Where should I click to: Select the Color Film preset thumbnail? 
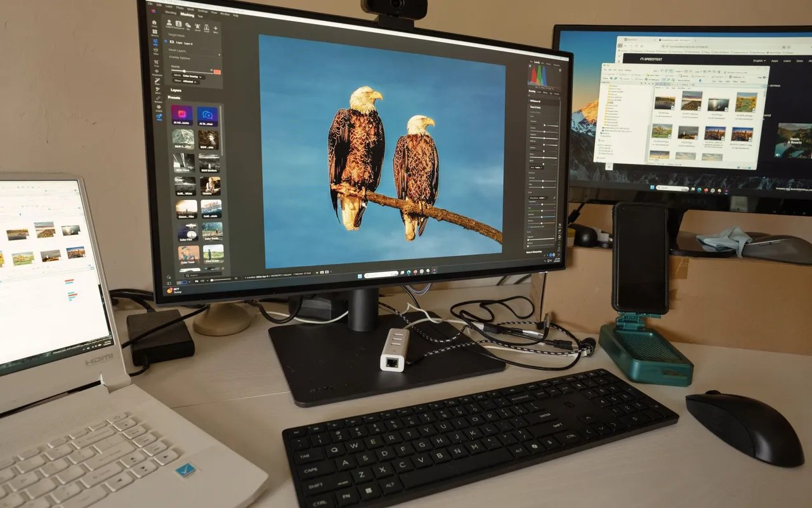click(188, 232)
